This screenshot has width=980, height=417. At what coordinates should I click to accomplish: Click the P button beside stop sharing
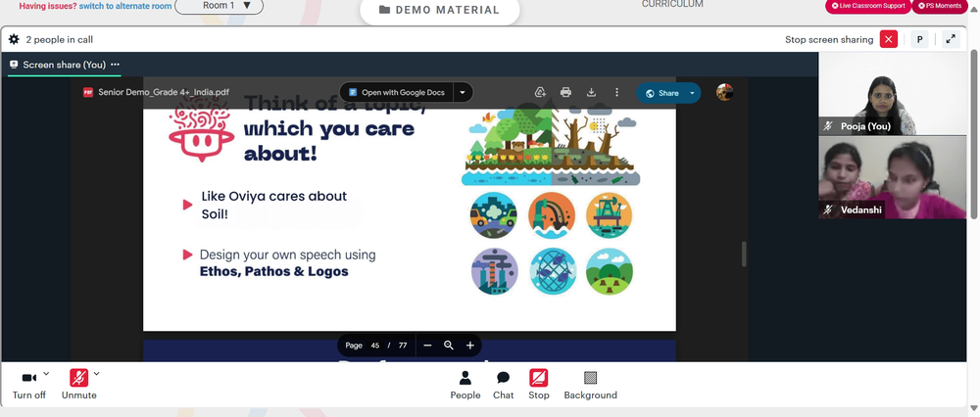pyautogui.click(x=919, y=39)
